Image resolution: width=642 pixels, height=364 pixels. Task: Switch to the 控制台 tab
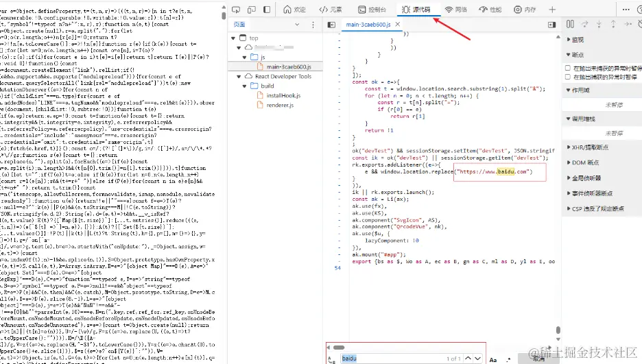372,10
